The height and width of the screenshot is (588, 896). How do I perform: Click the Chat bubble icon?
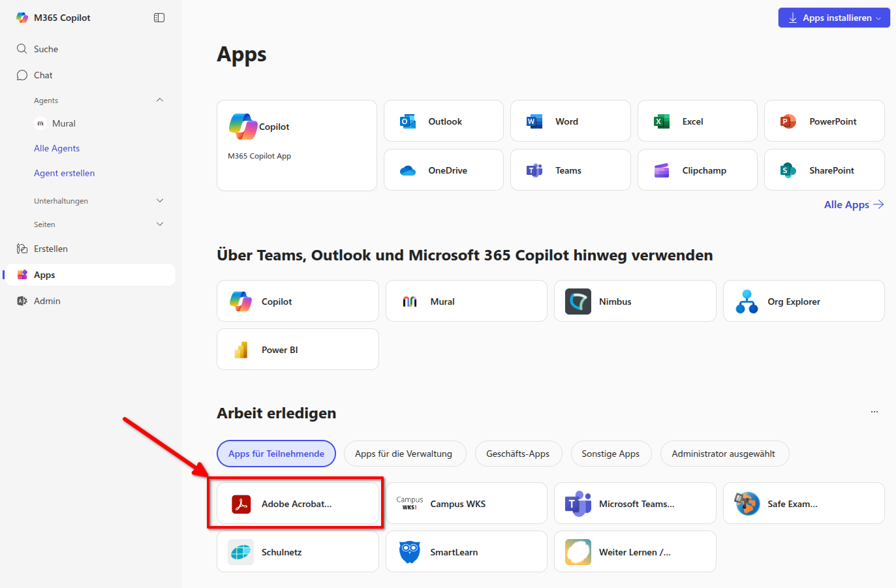point(22,75)
